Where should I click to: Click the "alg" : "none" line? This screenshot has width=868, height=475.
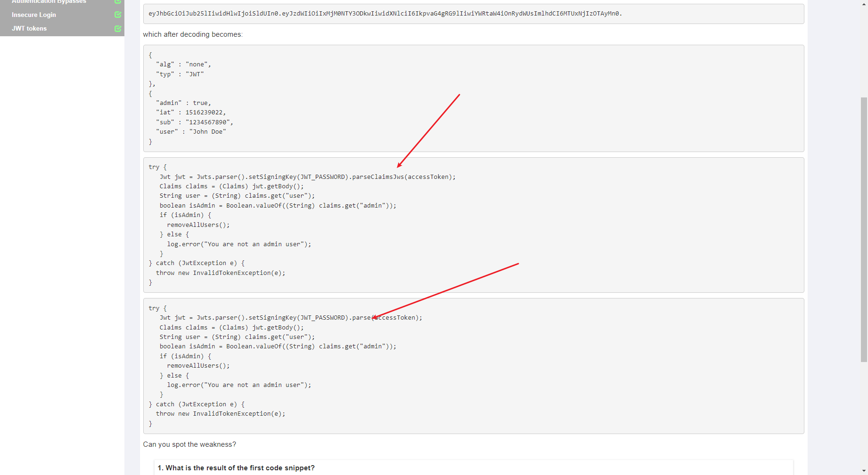click(183, 64)
